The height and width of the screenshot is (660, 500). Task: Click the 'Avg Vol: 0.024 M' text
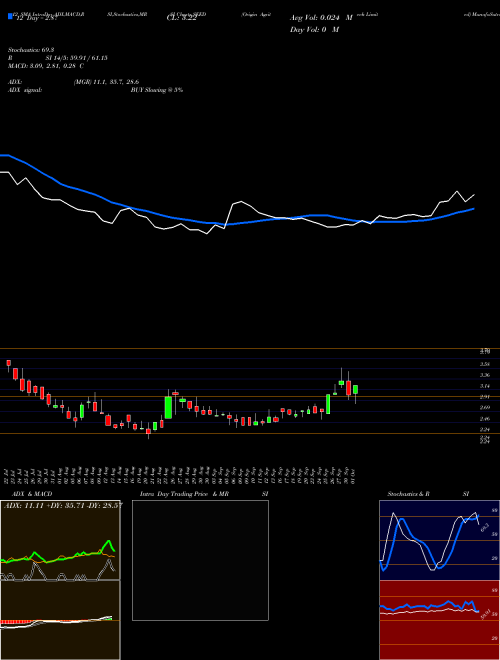click(x=321, y=18)
